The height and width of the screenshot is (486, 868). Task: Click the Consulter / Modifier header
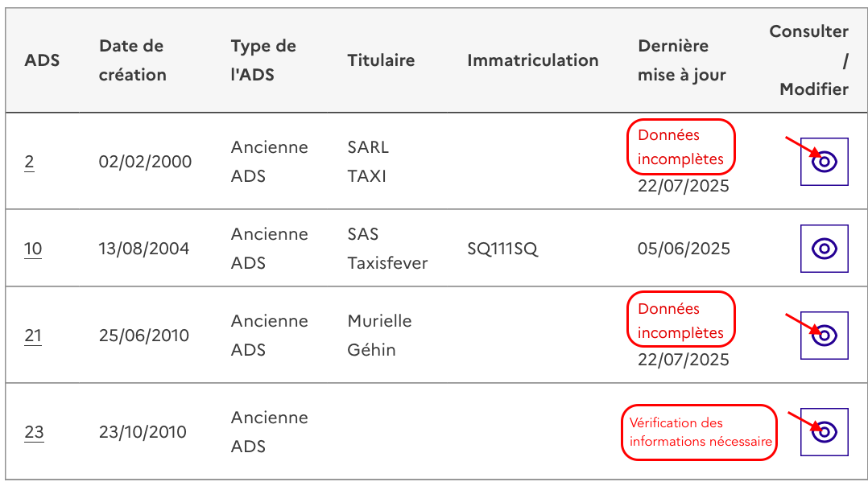(x=808, y=60)
